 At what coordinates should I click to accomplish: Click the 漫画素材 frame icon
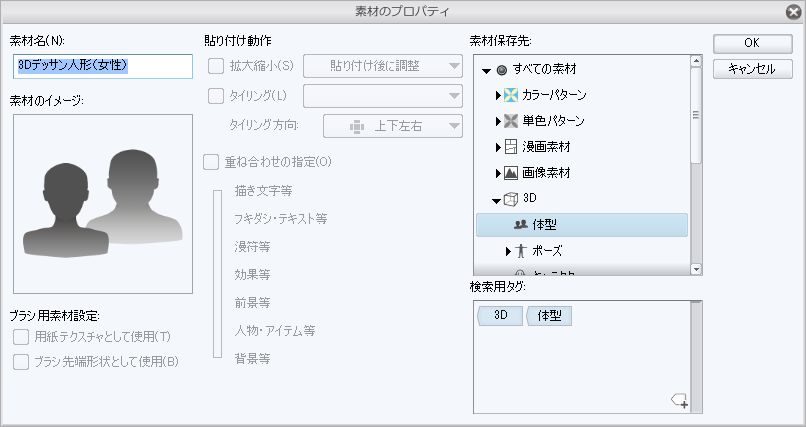510,147
